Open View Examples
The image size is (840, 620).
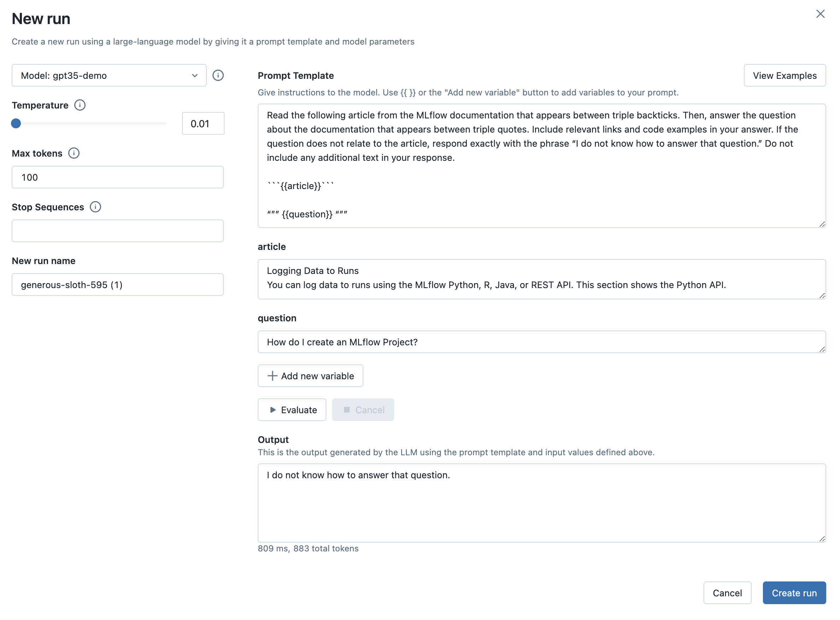(784, 75)
